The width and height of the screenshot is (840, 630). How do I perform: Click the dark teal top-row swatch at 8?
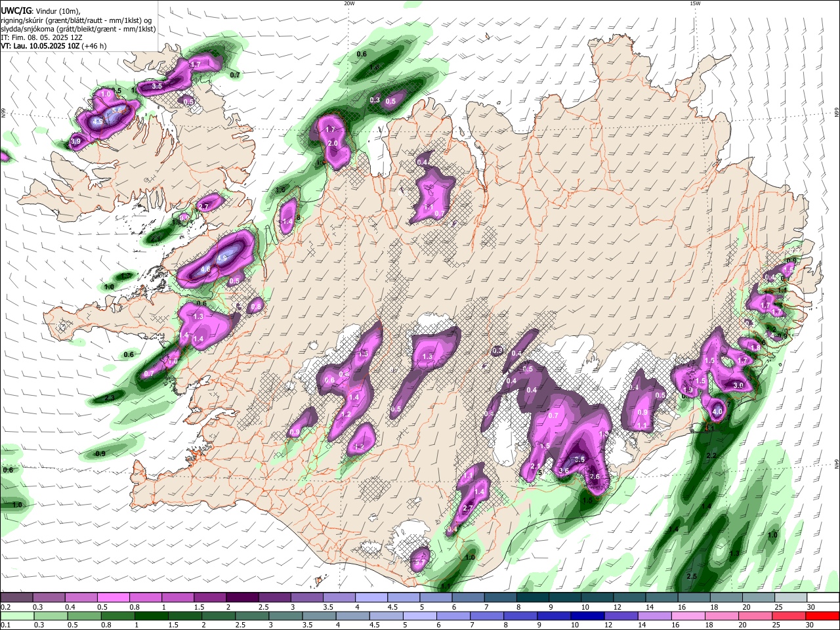pos(533,598)
